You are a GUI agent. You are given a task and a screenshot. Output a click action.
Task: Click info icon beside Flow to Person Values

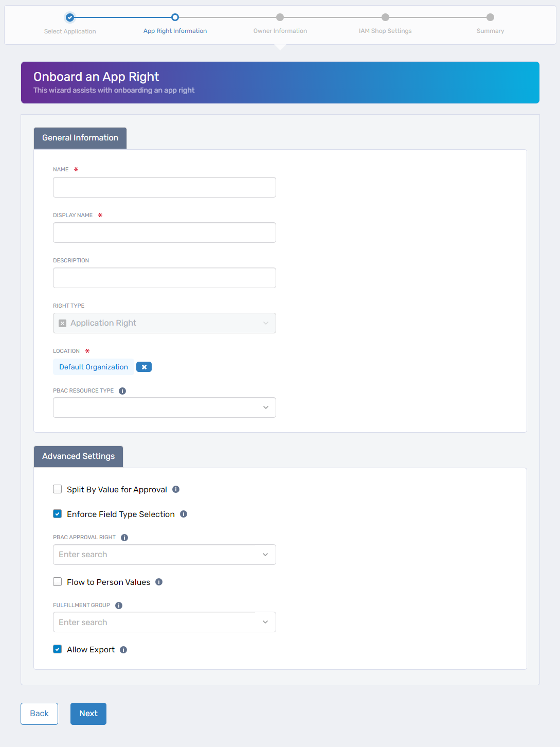coord(159,582)
